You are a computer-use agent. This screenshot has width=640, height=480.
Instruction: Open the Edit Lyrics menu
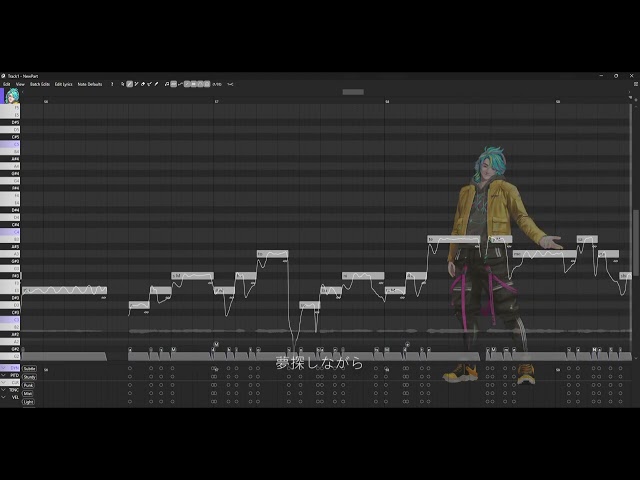[x=63, y=84]
